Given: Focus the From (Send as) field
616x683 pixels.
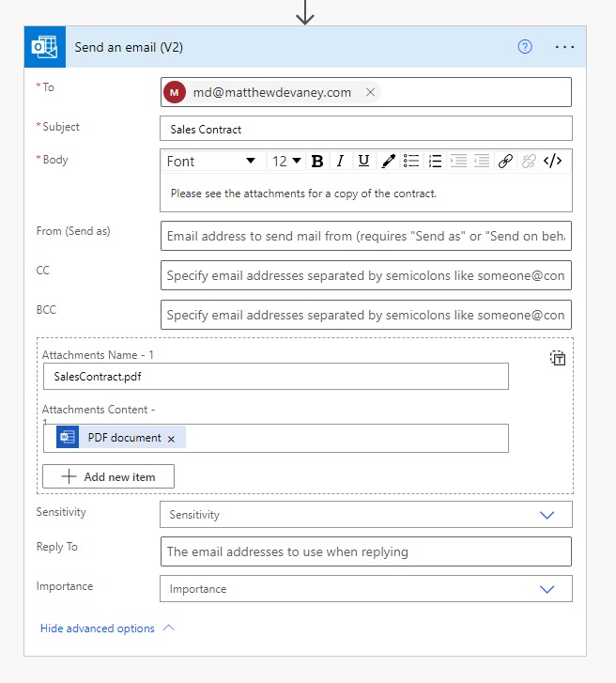Looking at the screenshot, I should tap(366, 236).
